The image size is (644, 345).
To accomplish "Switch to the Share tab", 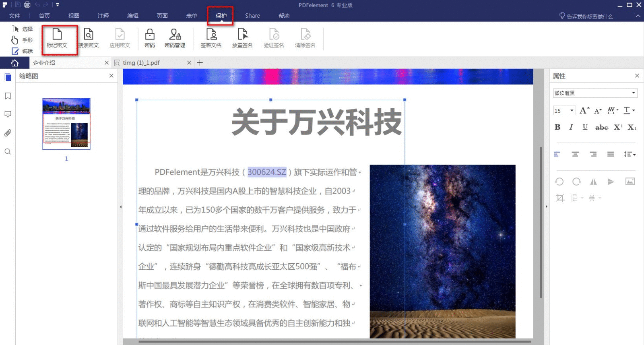I will pyautogui.click(x=252, y=16).
